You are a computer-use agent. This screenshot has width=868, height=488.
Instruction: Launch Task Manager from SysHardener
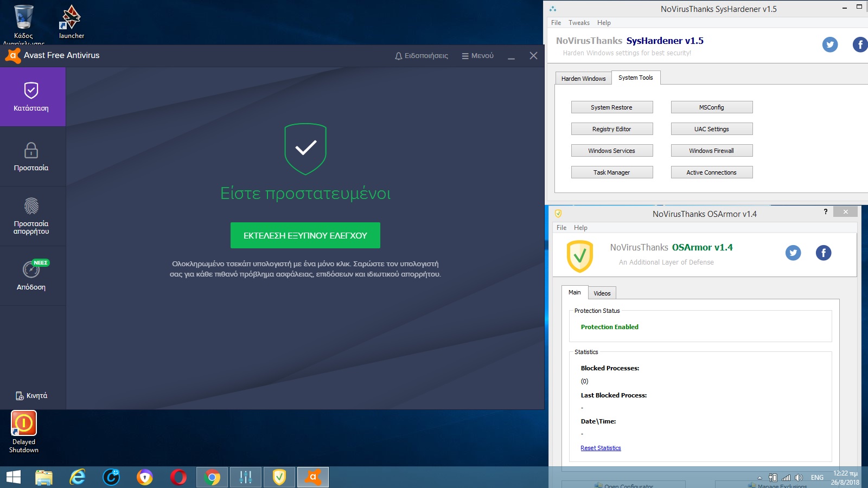[x=612, y=172]
